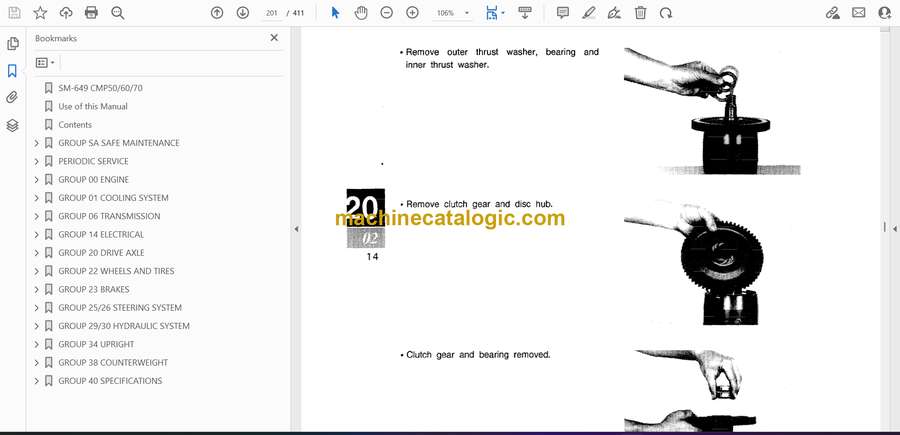The image size is (900, 435).
Task: Open Use of this Manual bookmark
Action: (x=93, y=106)
